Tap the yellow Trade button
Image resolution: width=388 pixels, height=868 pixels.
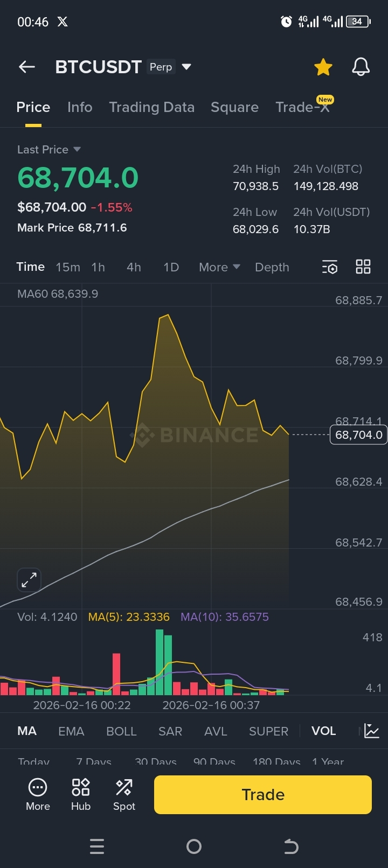pyautogui.click(x=263, y=795)
